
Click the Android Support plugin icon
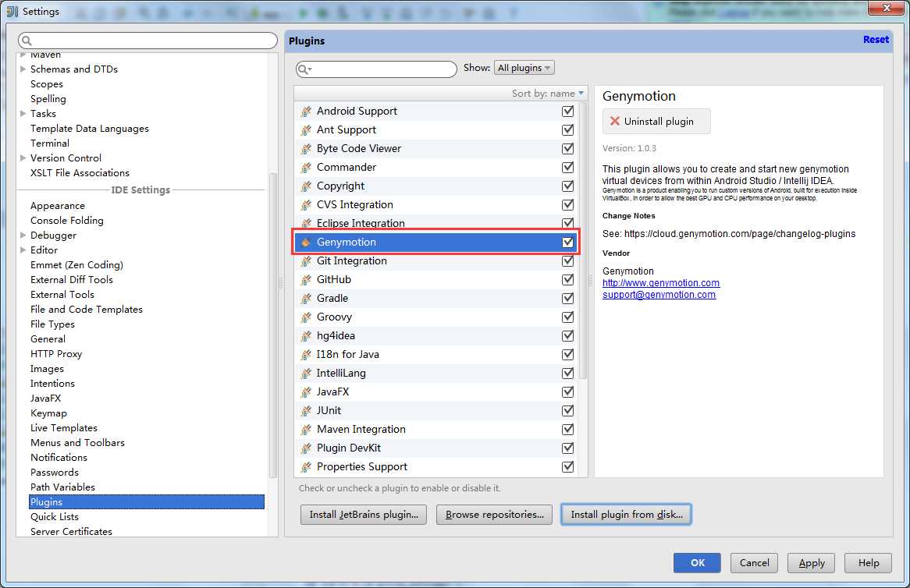tap(306, 112)
